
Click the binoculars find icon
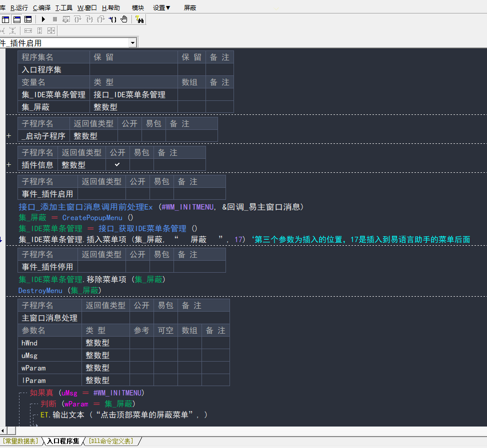click(x=139, y=19)
